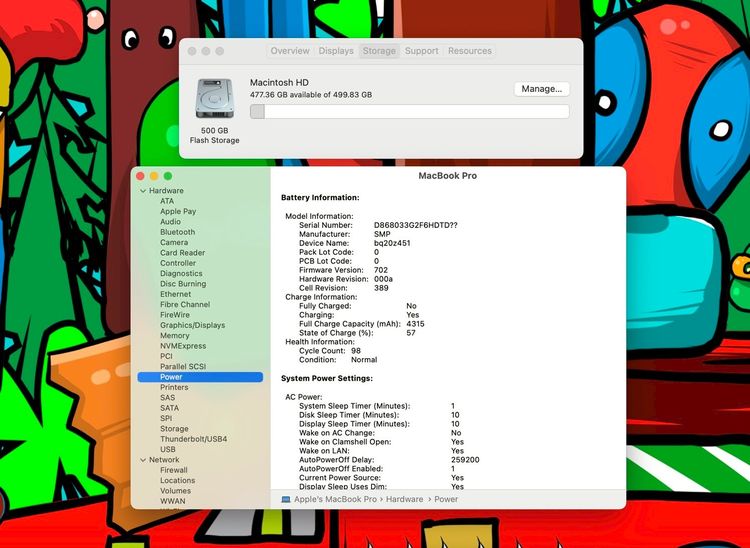The height and width of the screenshot is (548, 750).
Task: Collapse the Hardware section in the sidebar
Action: (143, 191)
